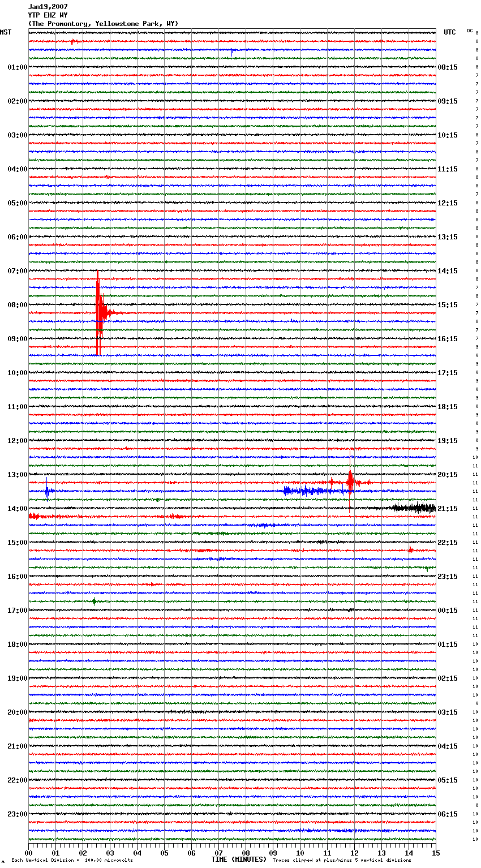This screenshot has height=868, width=481.
Task: Click the UTC timezone label
Action: (450, 32)
